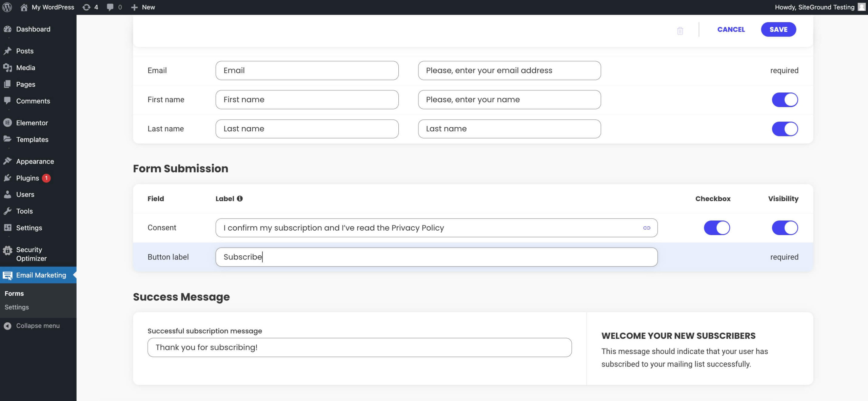Click the Appearance brush icon
Image resolution: width=868 pixels, height=401 pixels.
point(7,161)
